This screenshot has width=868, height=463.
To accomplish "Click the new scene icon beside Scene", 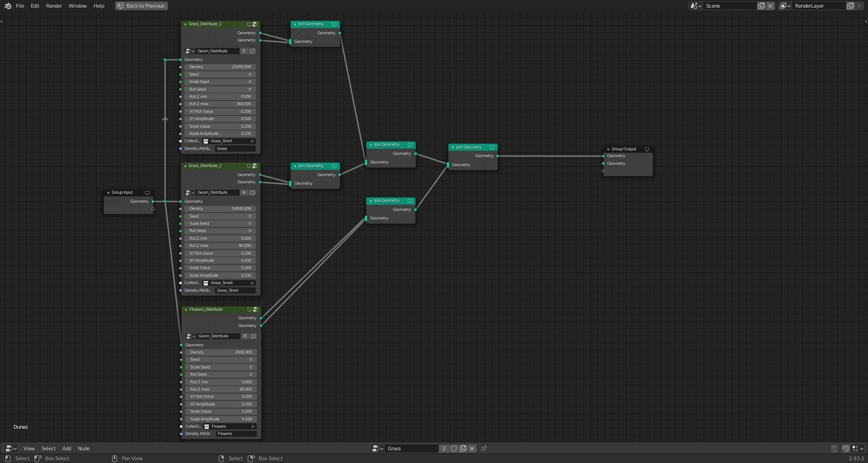I will 761,6.
